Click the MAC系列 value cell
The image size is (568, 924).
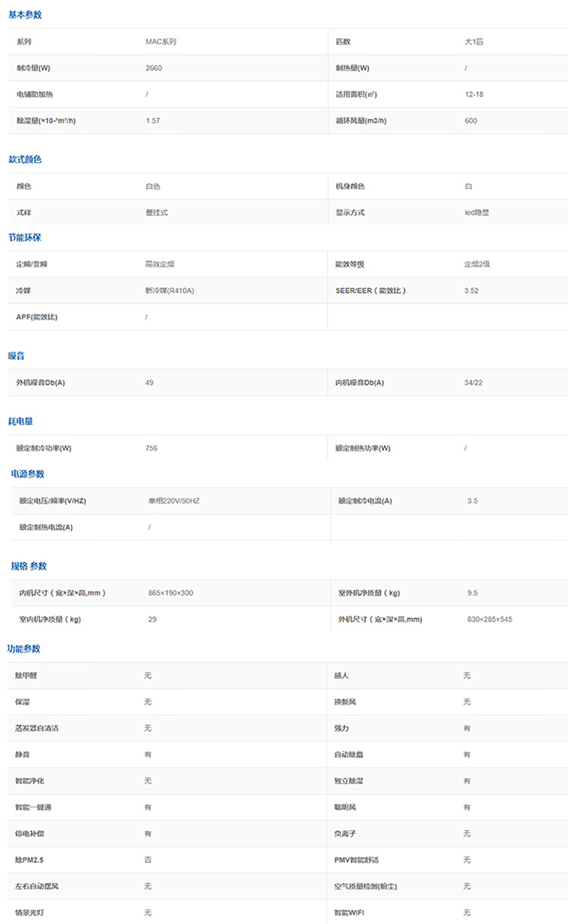161,42
